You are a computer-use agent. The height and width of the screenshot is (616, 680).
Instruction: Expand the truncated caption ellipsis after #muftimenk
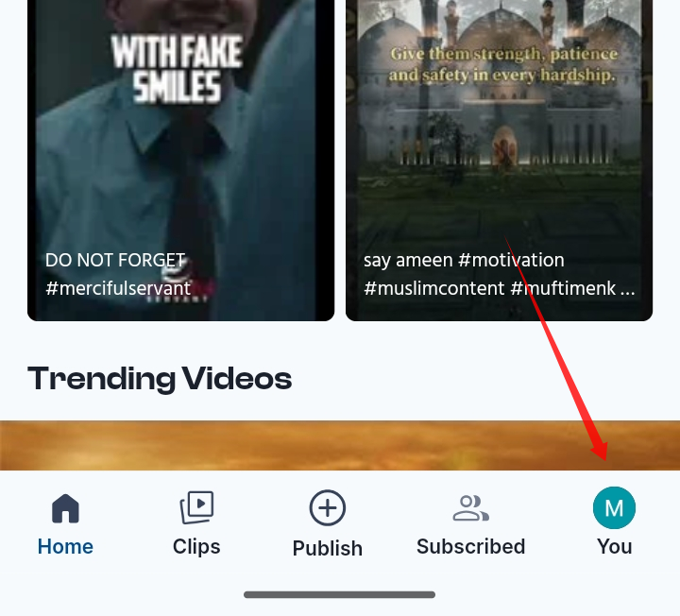click(x=626, y=288)
